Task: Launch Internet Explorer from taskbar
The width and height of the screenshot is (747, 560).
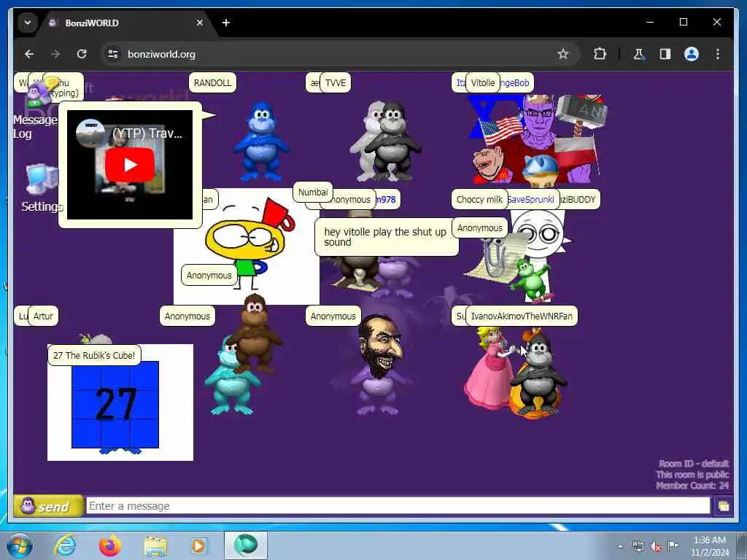Action: pos(65,545)
